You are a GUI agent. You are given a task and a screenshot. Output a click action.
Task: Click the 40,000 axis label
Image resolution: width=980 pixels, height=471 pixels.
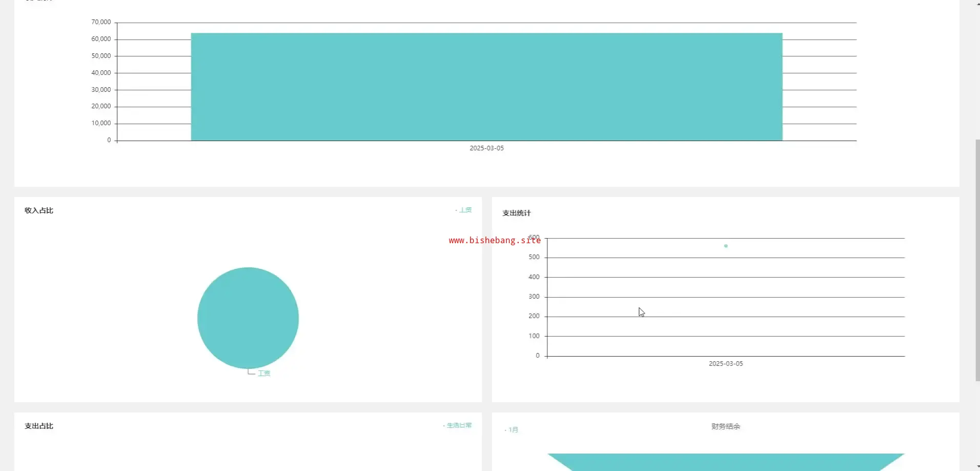(101, 73)
